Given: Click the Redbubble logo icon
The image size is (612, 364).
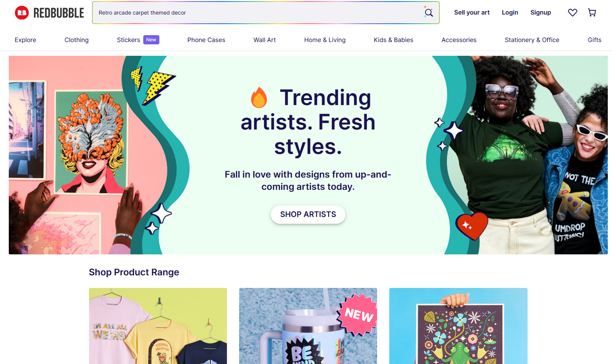Looking at the screenshot, I should pyautogui.click(x=22, y=13).
